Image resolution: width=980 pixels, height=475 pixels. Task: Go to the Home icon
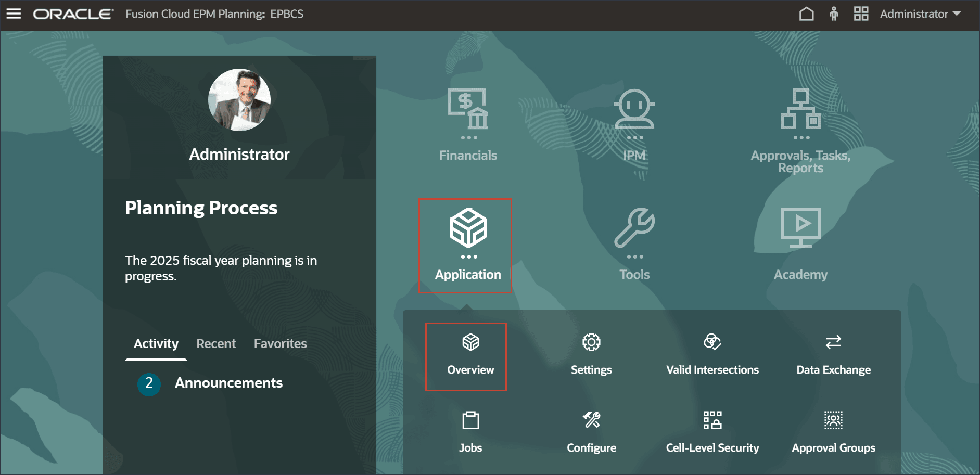[x=806, y=14]
